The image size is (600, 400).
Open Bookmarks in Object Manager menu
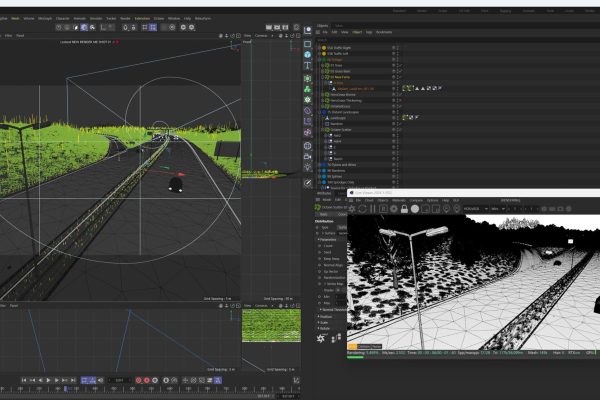click(384, 32)
